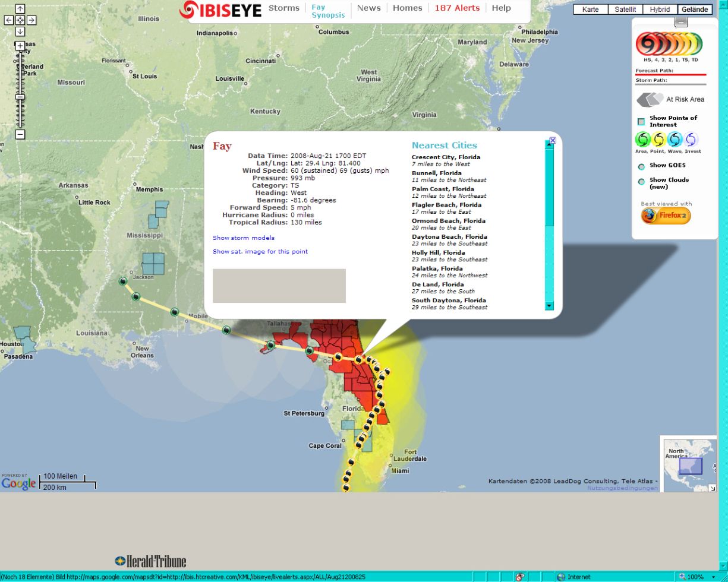Pan the map up with the arrow
The image size is (728, 582).
click(20, 9)
